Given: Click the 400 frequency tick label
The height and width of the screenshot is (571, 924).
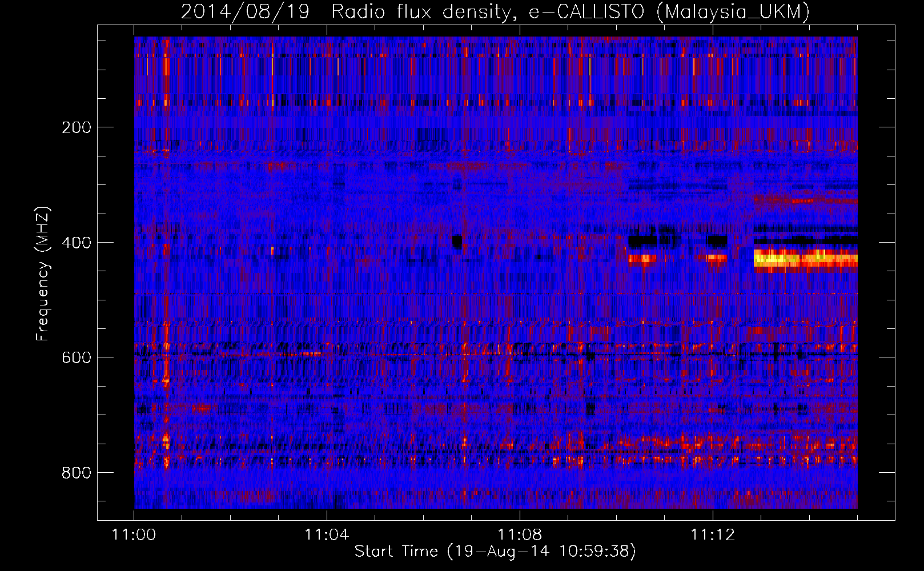Looking at the screenshot, I should (x=77, y=243).
